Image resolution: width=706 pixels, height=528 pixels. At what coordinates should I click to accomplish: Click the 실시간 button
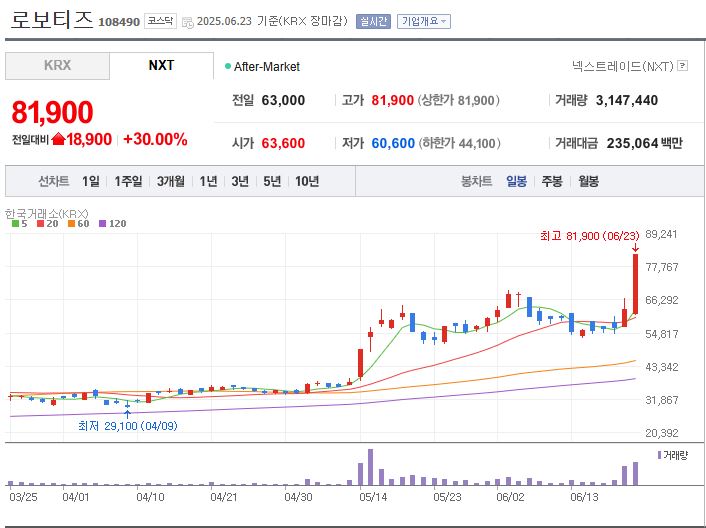[x=373, y=21]
